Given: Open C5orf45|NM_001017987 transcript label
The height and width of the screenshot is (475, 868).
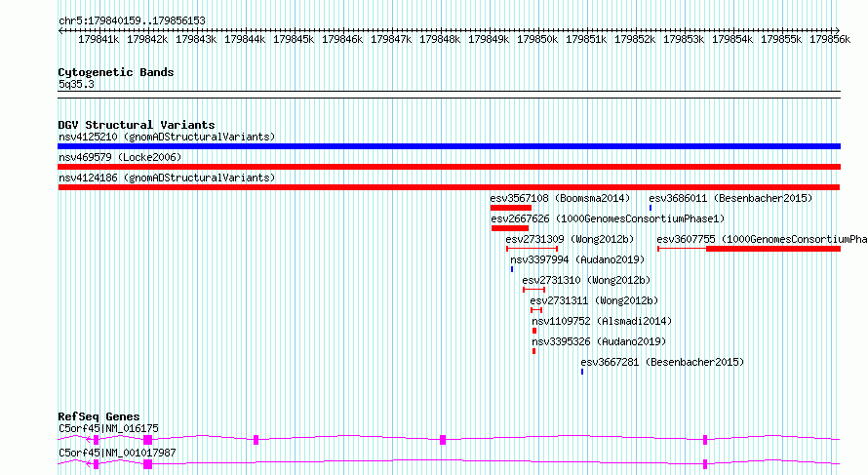Looking at the screenshot, I should (117, 453).
